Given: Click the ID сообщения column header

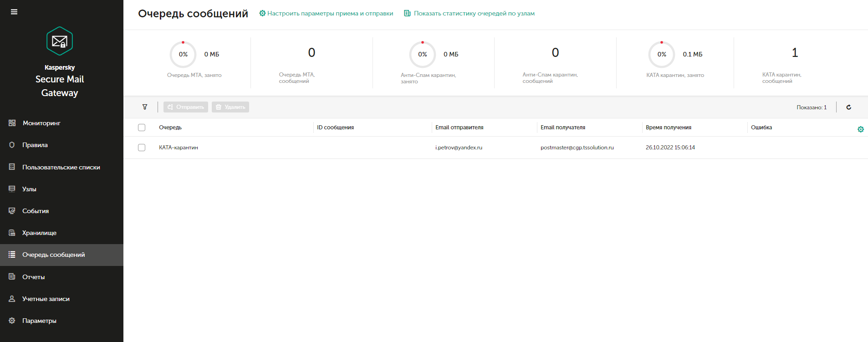Looking at the screenshot, I should (x=336, y=128).
